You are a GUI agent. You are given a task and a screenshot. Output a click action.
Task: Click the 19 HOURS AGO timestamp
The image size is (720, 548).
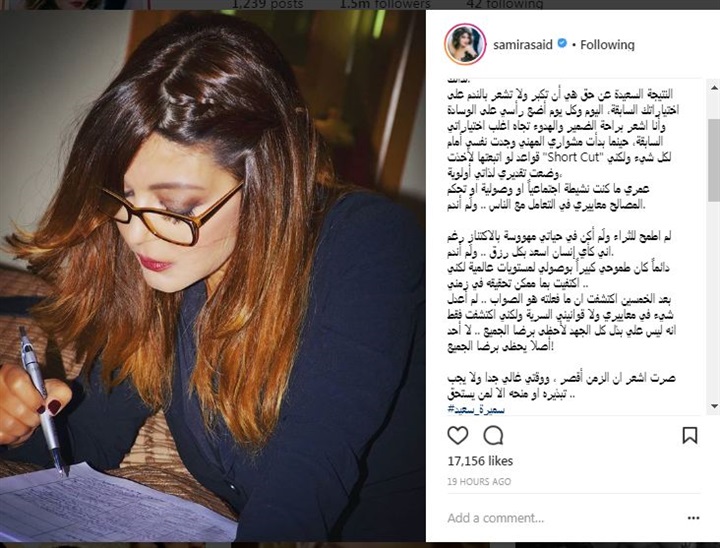[x=479, y=481]
